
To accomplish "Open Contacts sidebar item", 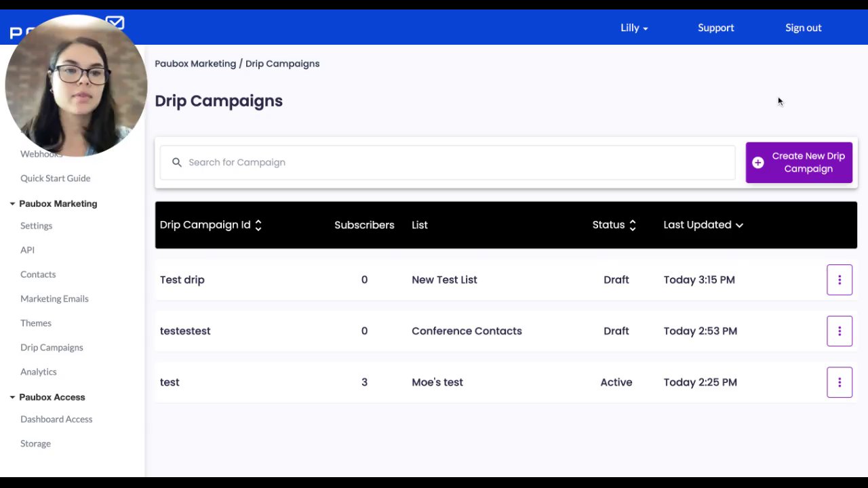I will tap(38, 274).
